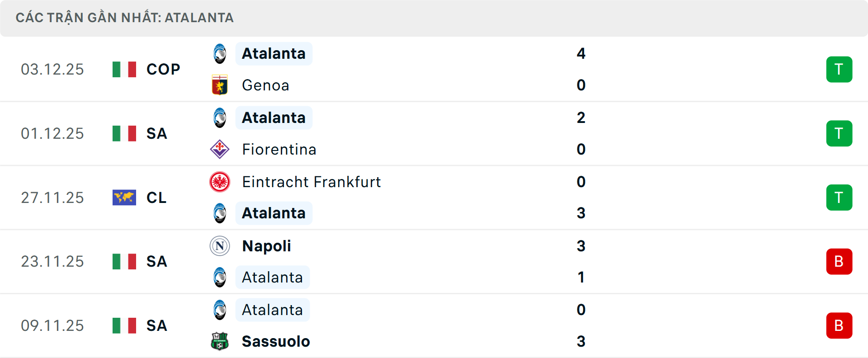The height and width of the screenshot is (358, 868).
Task: Click the 'Các trận gần nhất: Atalanta' header
Action: (125, 18)
